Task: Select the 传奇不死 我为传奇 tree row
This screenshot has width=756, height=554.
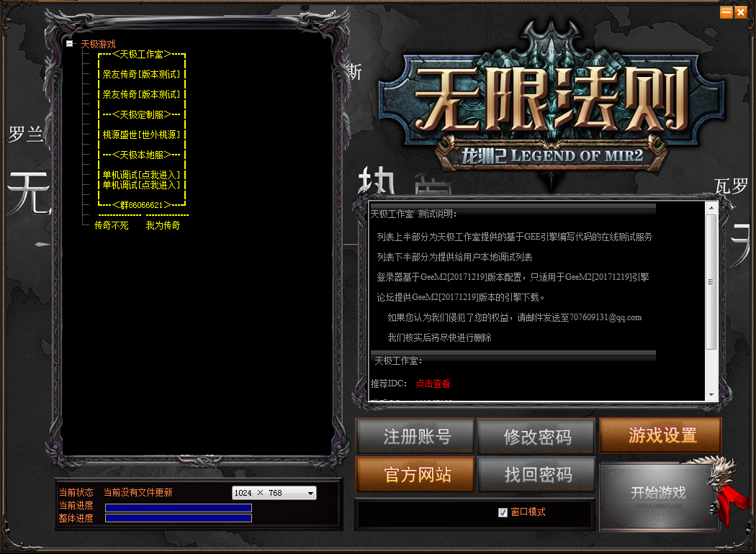Action: pyautogui.click(x=137, y=225)
